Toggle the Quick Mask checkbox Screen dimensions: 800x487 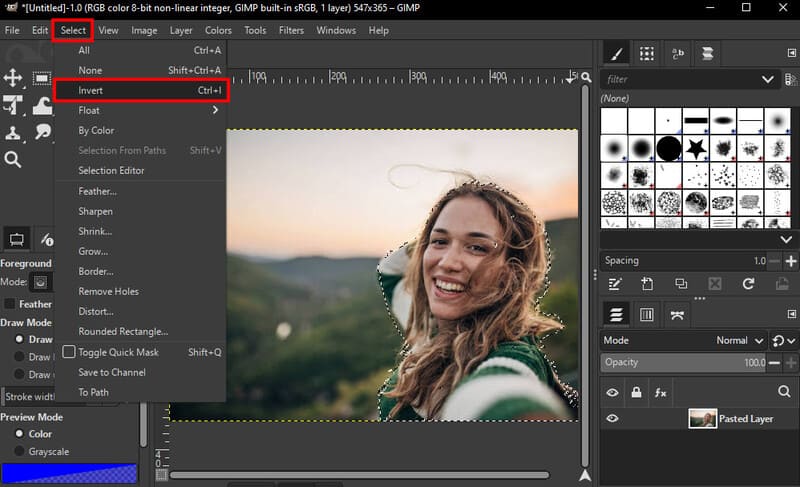pos(69,352)
